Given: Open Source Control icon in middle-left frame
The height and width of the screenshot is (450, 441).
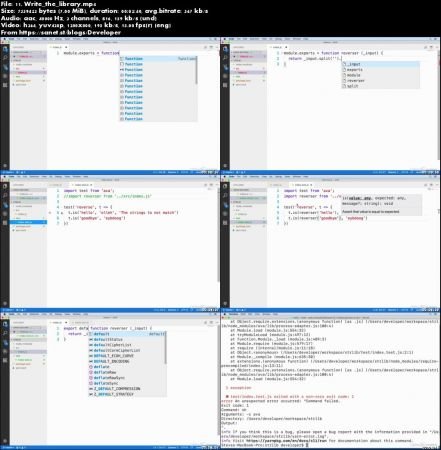Looking at the screenshot, I should point(5,204).
